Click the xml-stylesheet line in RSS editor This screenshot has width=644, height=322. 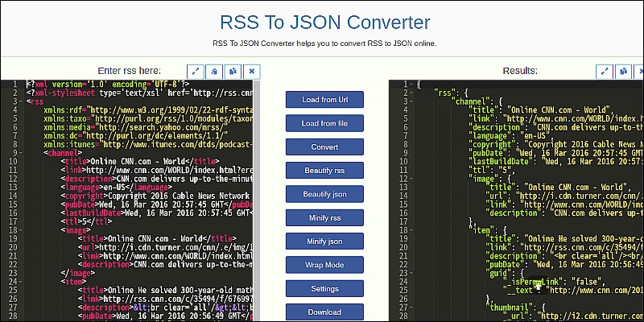coord(139,93)
